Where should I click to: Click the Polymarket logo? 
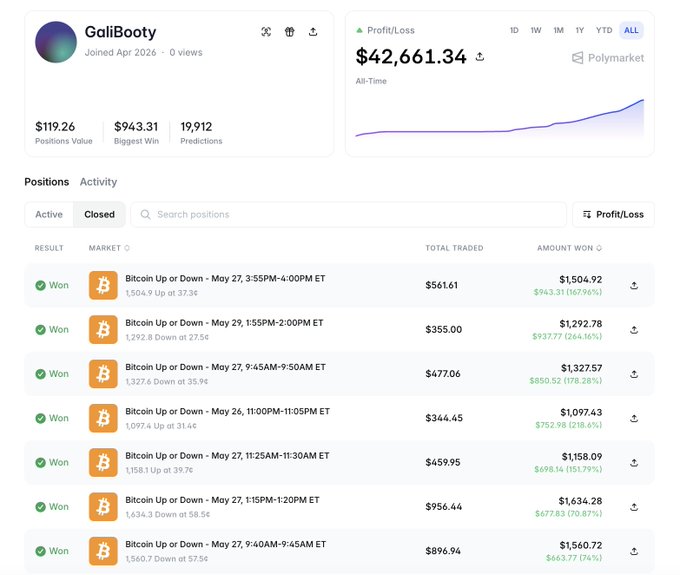coord(608,58)
